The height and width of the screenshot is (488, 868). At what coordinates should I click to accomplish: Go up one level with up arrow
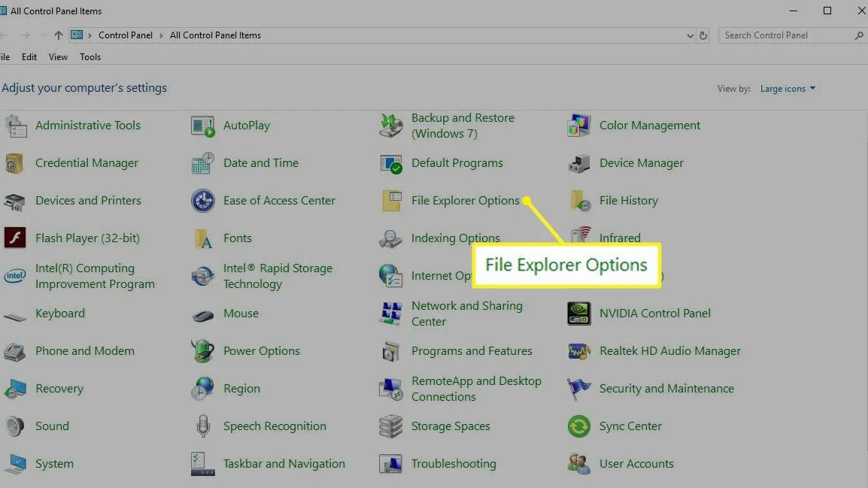[58, 35]
